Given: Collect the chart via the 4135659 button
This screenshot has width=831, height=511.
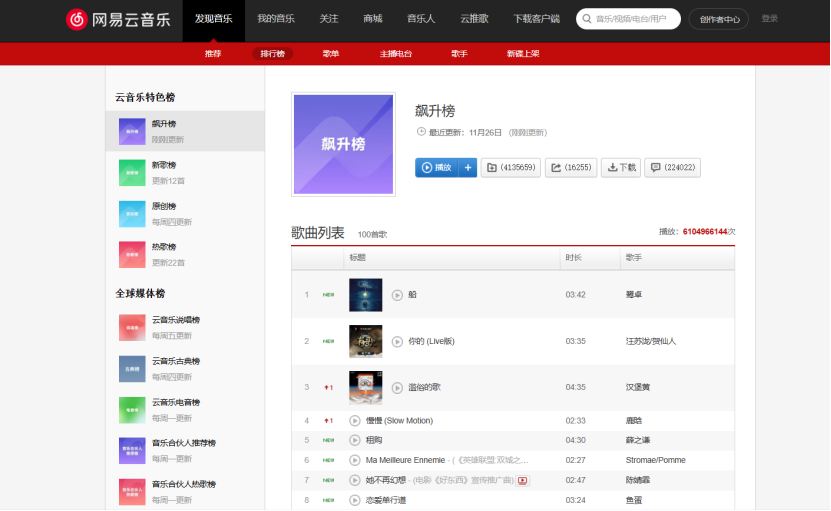Looking at the screenshot, I should pos(510,168).
